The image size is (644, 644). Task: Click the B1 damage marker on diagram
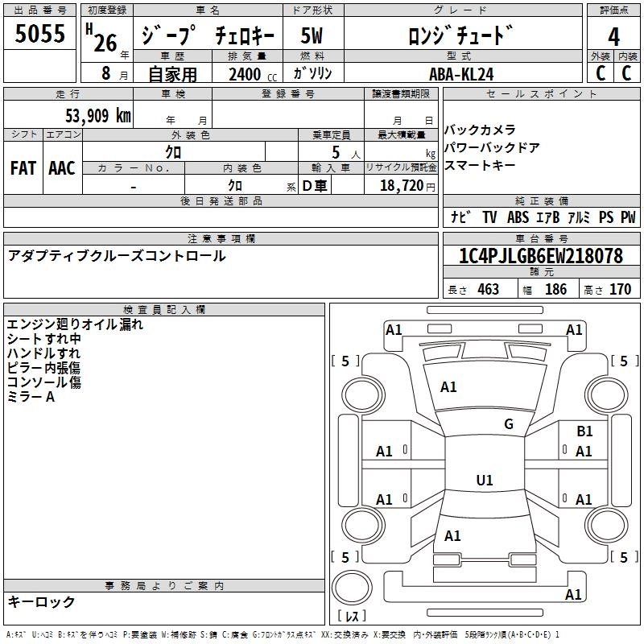tap(584, 432)
